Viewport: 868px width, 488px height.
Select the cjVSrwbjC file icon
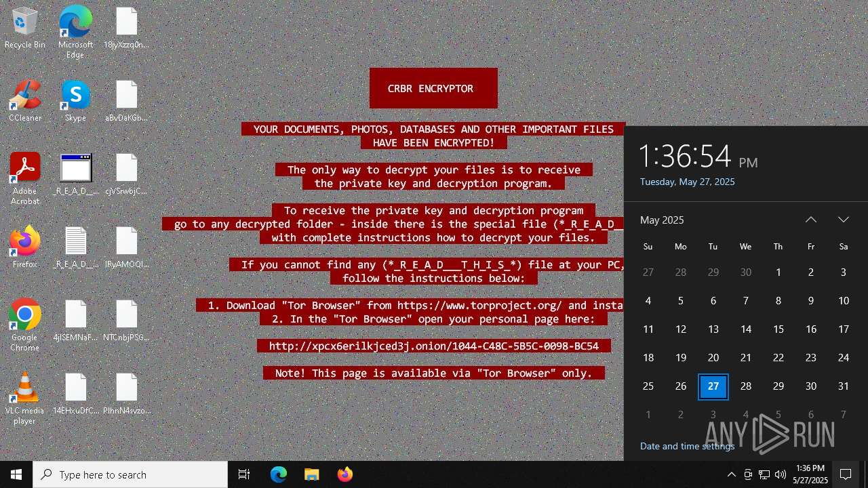(126, 175)
